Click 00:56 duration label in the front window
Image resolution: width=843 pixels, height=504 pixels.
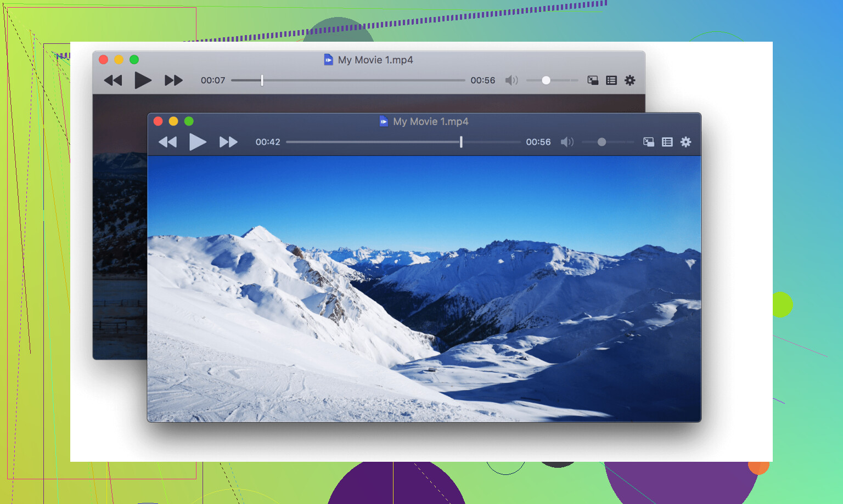pyautogui.click(x=538, y=142)
